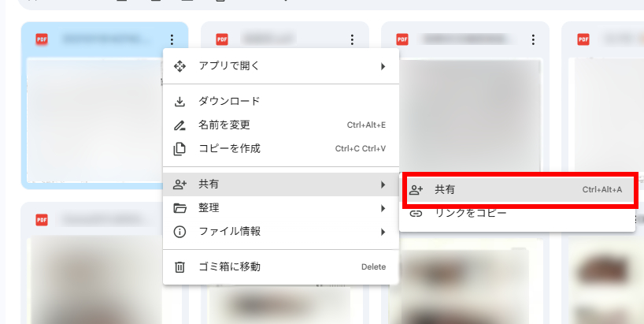Click the add-person icon in the share submenu
The width and height of the screenshot is (644, 324).
tap(416, 190)
